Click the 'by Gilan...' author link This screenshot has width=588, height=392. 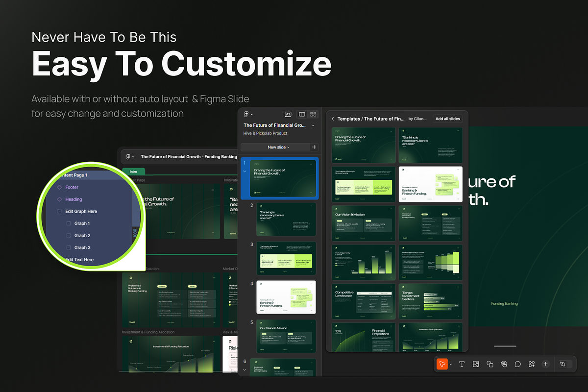click(x=417, y=119)
